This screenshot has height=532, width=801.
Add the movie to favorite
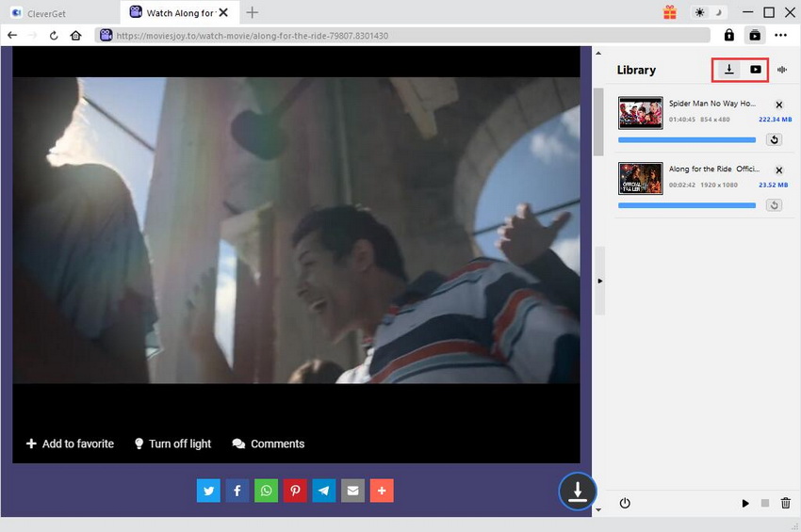tap(70, 443)
